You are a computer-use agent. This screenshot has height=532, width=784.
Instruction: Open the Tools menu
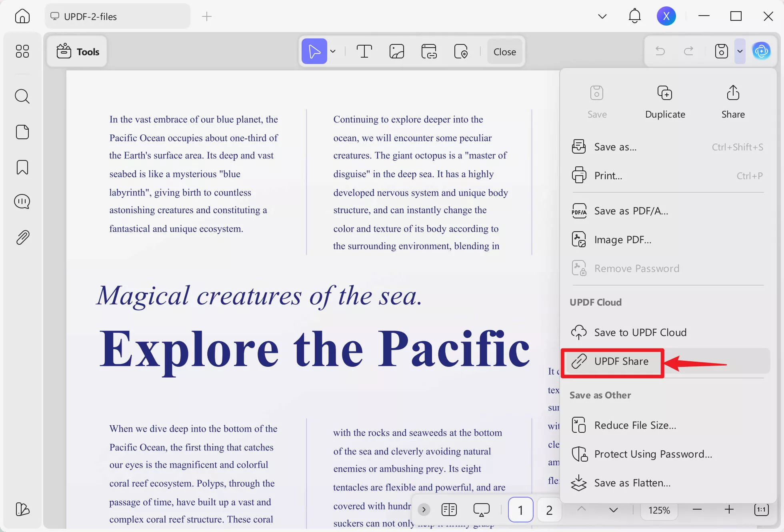[77, 51]
